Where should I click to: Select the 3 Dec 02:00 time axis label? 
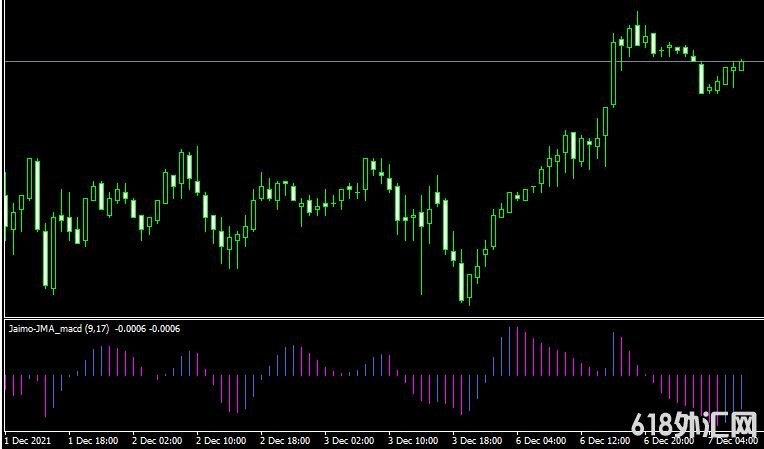[x=349, y=441]
